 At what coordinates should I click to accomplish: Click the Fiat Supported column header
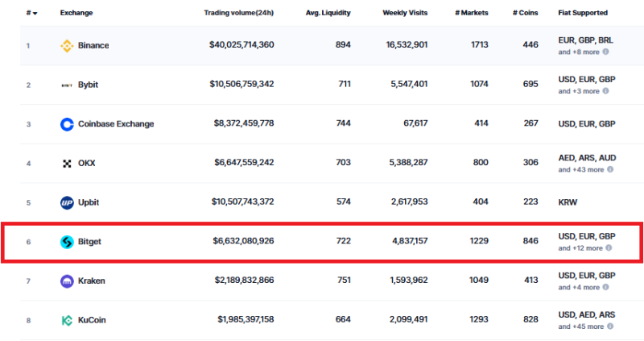[583, 13]
